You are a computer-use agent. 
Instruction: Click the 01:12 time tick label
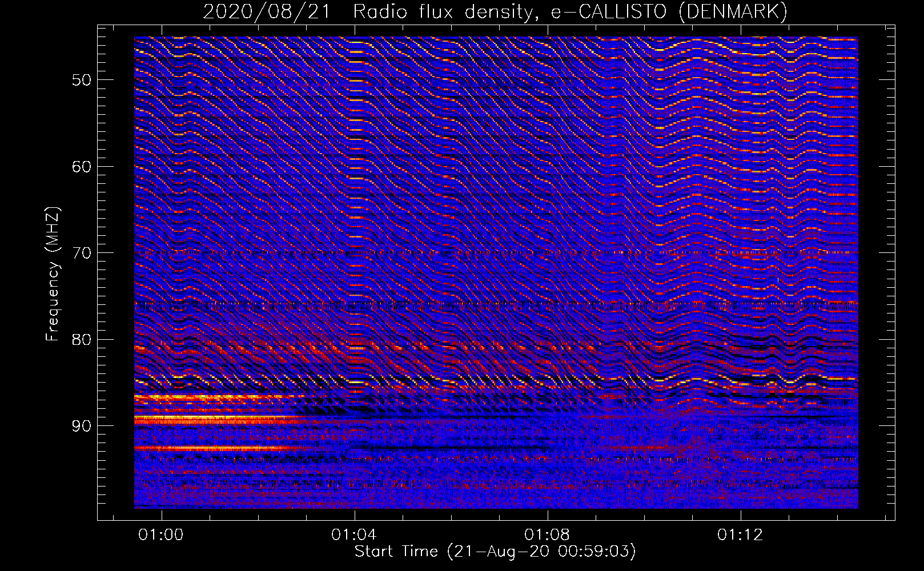pos(740,534)
